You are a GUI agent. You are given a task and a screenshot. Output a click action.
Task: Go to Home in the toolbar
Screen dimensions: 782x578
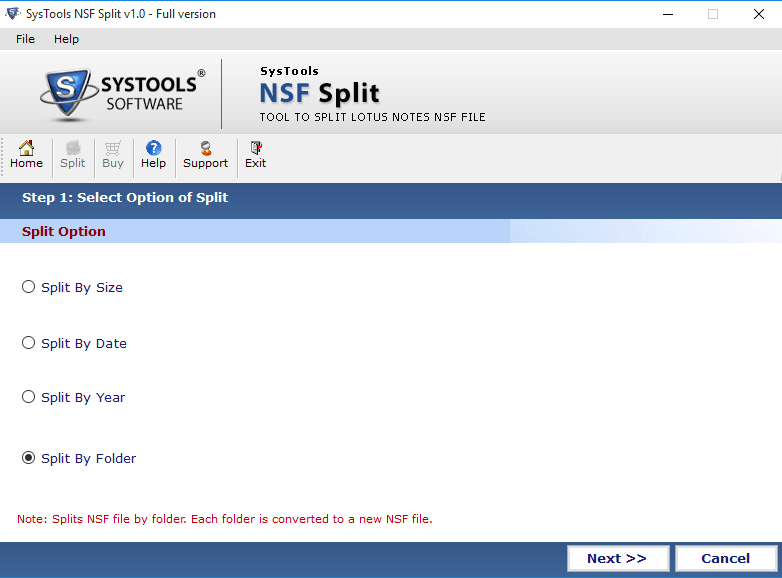point(26,155)
